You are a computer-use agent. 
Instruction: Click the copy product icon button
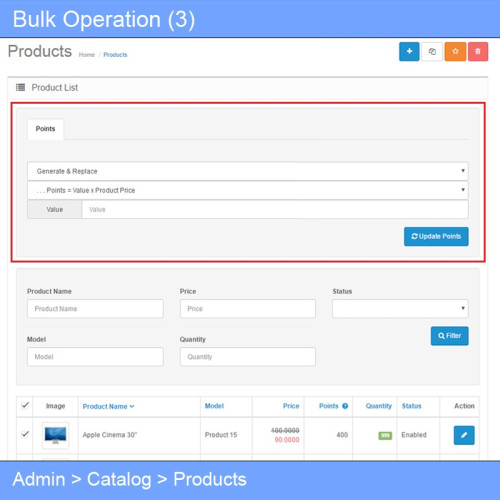pos(432,52)
